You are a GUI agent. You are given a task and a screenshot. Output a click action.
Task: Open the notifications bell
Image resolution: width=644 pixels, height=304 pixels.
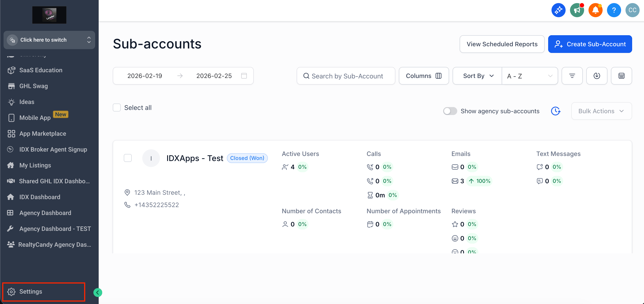[x=595, y=10]
